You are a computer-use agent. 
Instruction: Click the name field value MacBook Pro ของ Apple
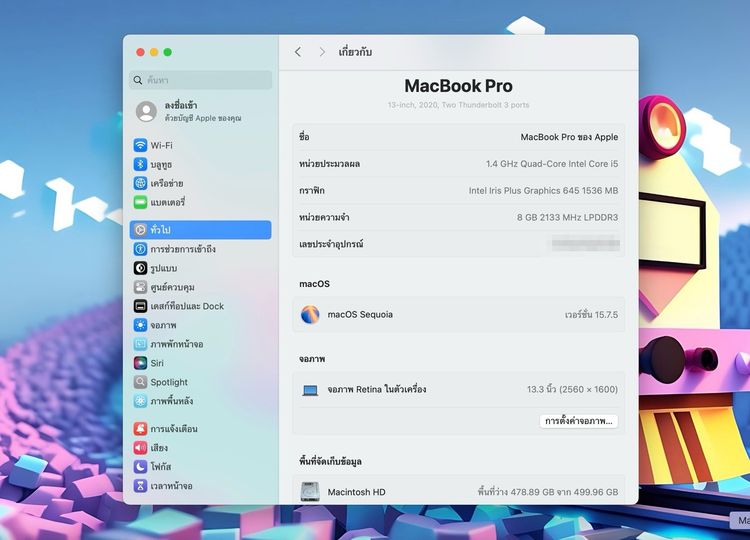pos(569,137)
